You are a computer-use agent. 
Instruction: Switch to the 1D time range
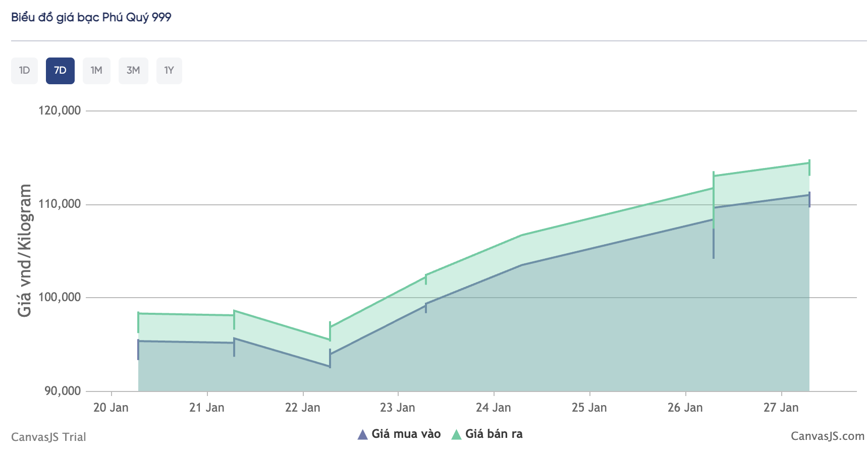click(24, 71)
